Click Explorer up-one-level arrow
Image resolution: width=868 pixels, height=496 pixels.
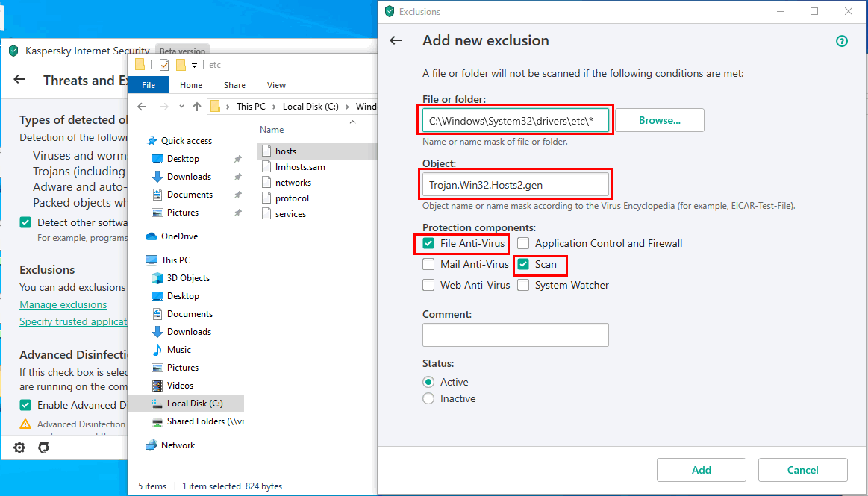[x=197, y=107]
